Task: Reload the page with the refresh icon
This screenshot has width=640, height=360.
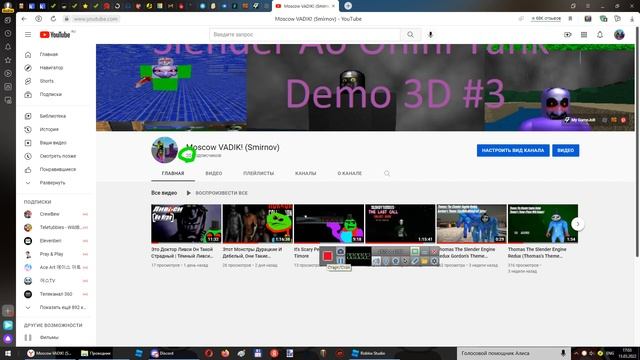Action: [x=53, y=19]
